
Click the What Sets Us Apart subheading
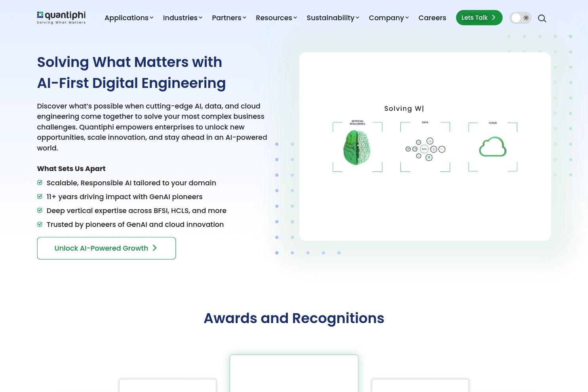pos(71,169)
